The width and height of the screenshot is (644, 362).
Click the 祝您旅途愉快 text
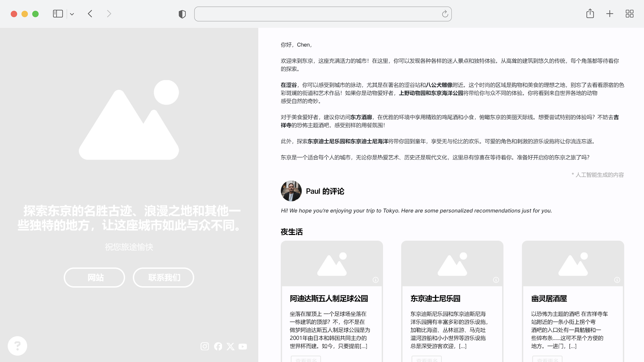129,247
